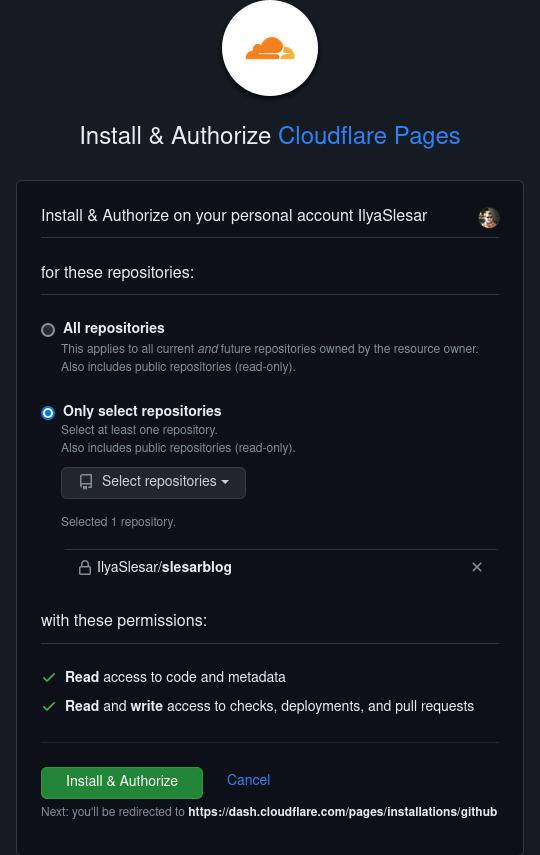
Task: Click the Only select repositories label text
Action: pos(142,411)
